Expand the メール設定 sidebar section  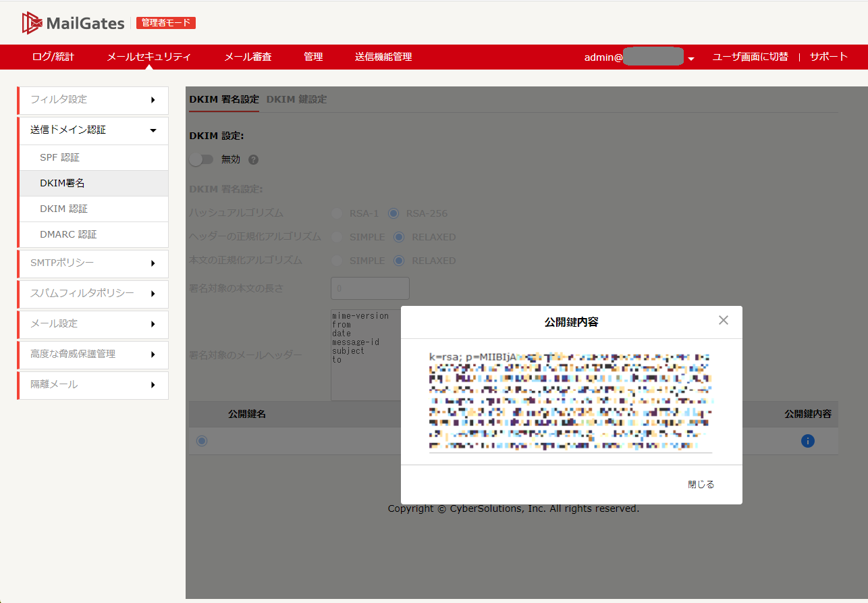pos(92,324)
